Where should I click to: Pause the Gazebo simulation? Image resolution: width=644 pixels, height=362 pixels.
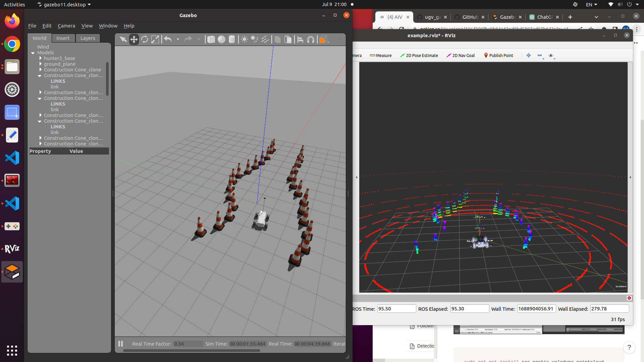120,344
